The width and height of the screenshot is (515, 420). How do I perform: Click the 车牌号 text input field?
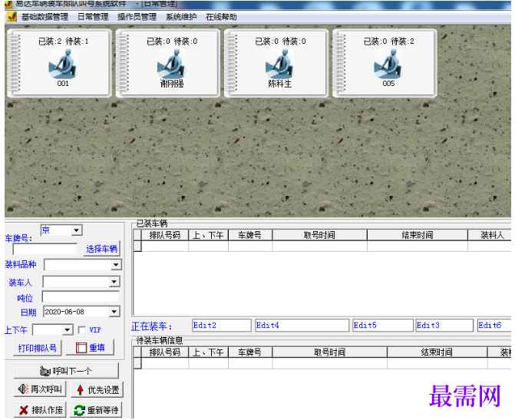[45, 249]
